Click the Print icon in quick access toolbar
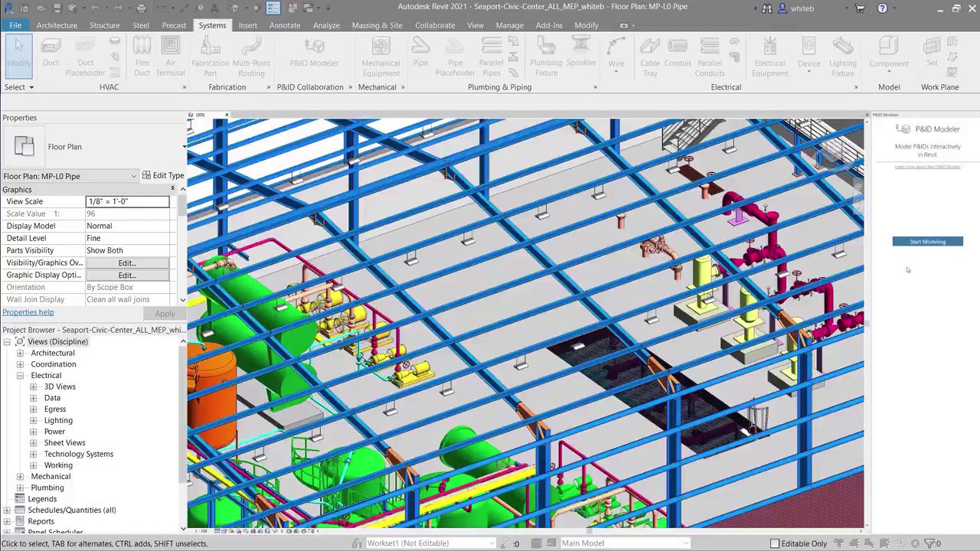Viewport: 980px width, 551px height. coord(141,8)
